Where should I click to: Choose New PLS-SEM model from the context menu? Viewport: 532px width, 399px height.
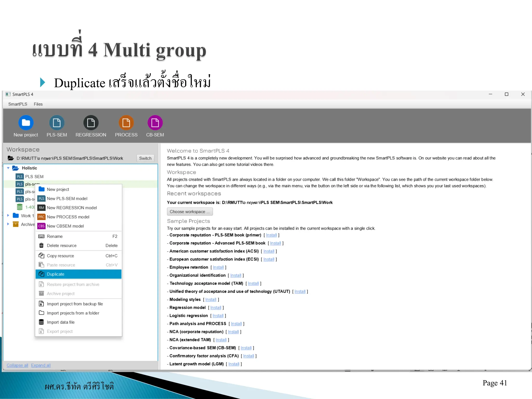pos(67,199)
